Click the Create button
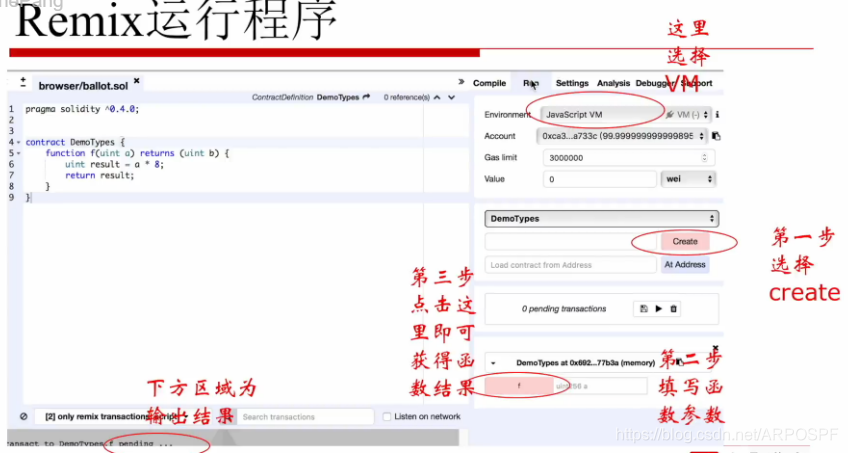The image size is (848, 453). pos(685,242)
